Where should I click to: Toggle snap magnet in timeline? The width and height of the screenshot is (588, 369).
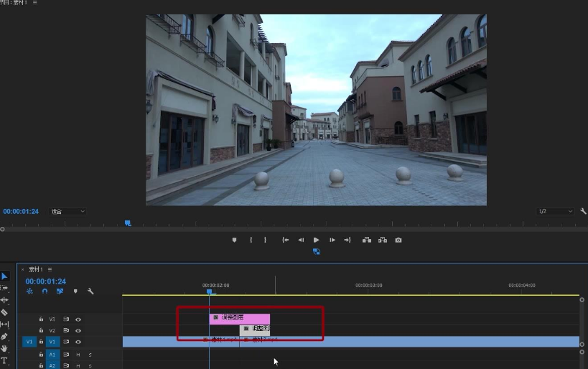(45, 291)
